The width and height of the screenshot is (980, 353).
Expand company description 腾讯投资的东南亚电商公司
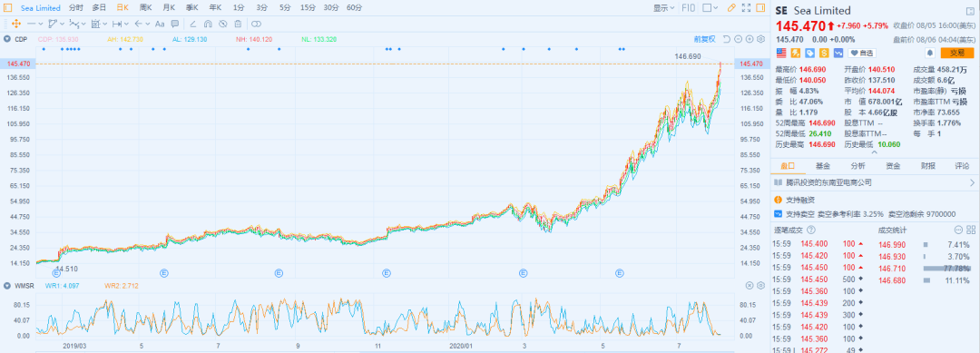(875, 182)
